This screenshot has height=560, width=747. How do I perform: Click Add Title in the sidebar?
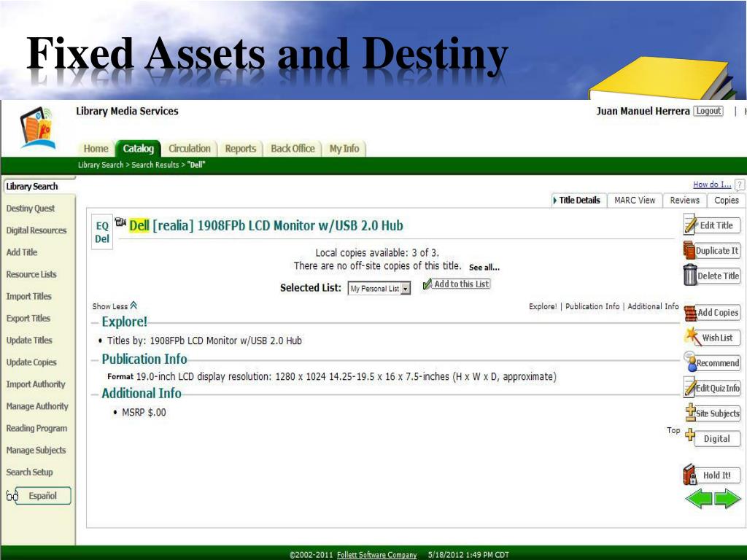(21, 252)
